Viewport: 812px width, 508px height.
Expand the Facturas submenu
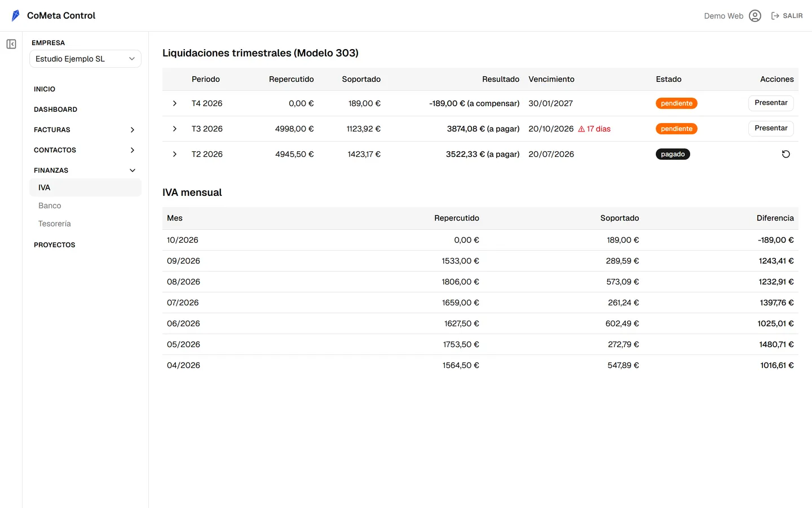tap(133, 130)
